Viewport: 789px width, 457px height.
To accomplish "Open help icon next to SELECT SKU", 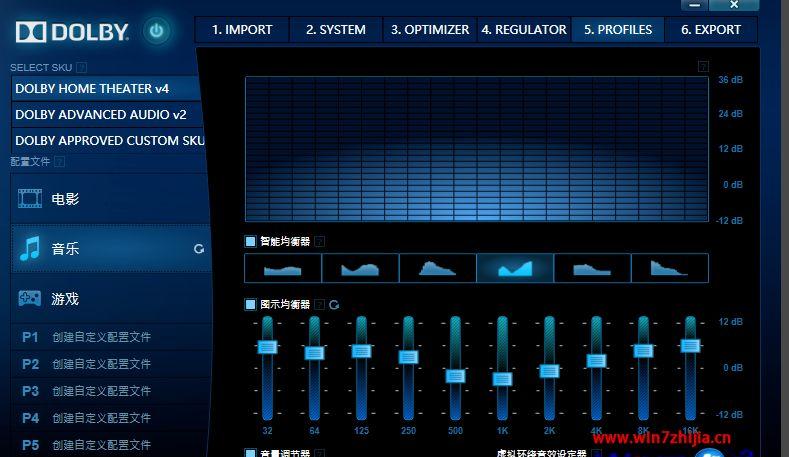I will 82,67.
